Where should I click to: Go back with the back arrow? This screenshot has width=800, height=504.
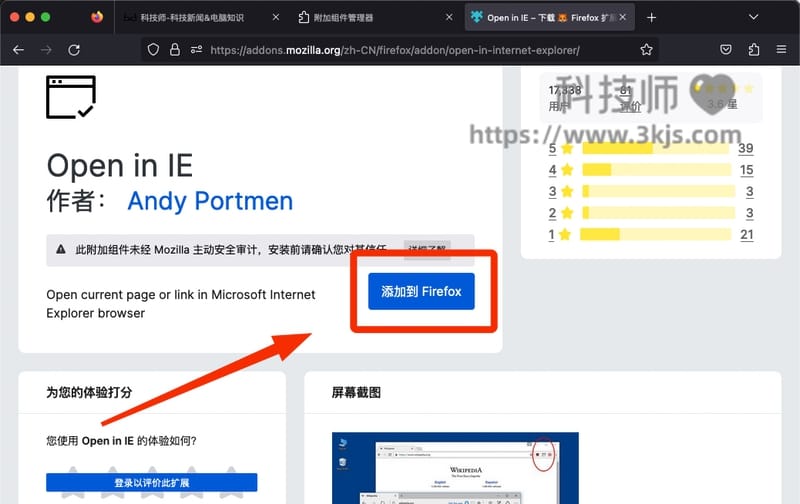pos(18,49)
